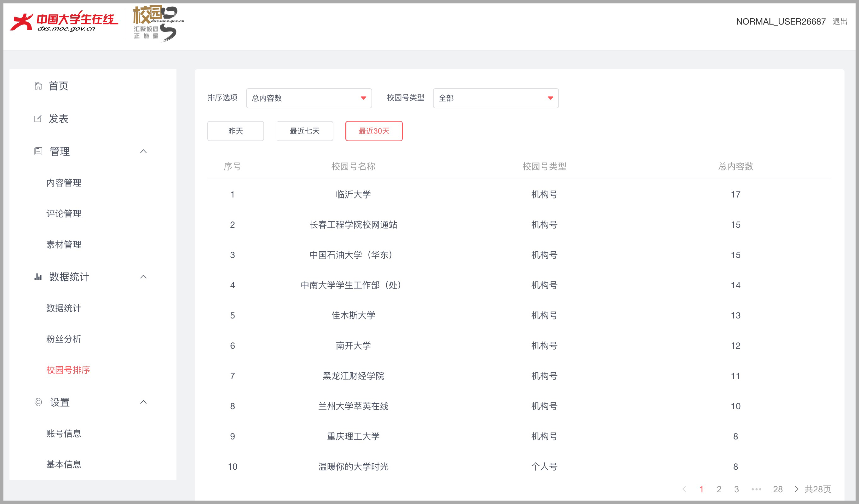This screenshot has width=859, height=504.
Task: Collapse the 管理 menu section chevron
Action: 143,151
